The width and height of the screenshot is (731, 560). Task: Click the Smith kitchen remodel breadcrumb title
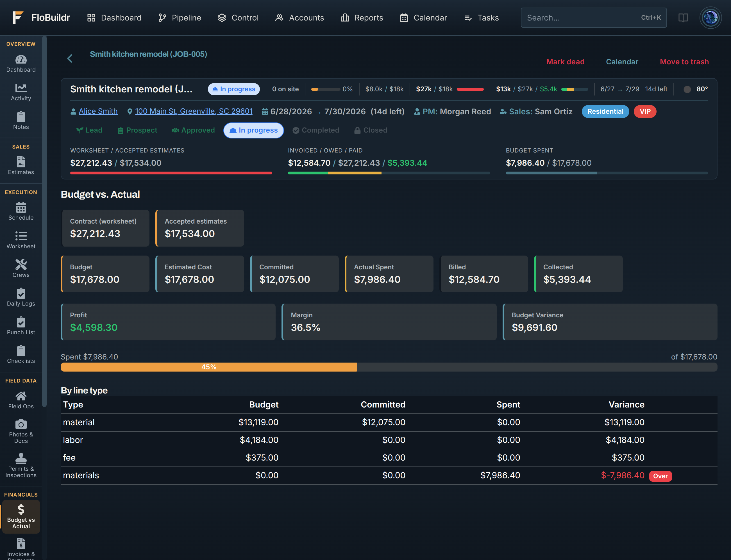(148, 54)
